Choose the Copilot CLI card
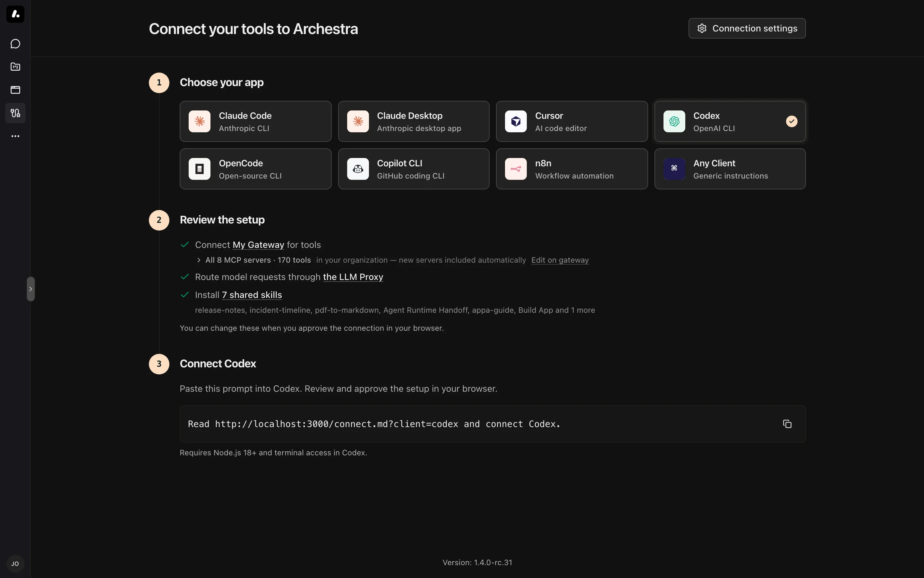The height and width of the screenshot is (578, 924). tap(414, 169)
